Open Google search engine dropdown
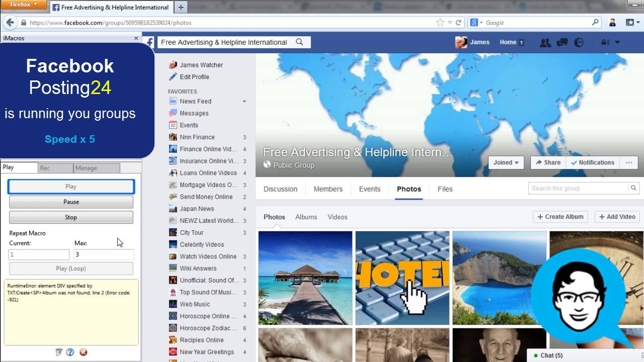The width and height of the screenshot is (644, 362). click(x=476, y=23)
